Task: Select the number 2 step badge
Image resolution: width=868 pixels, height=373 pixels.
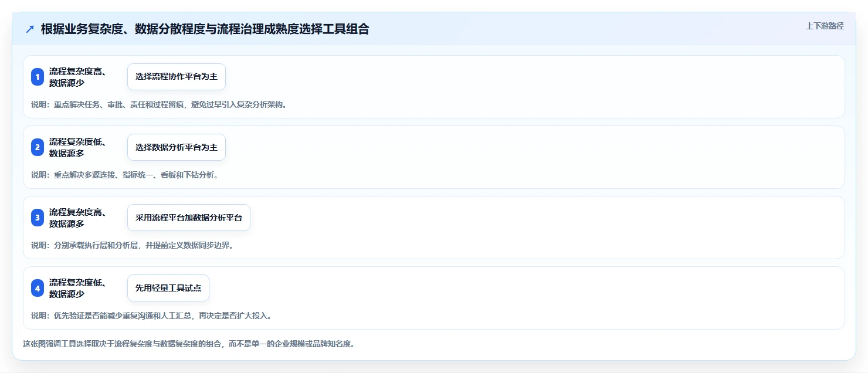Action: pyautogui.click(x=38, y=147)
